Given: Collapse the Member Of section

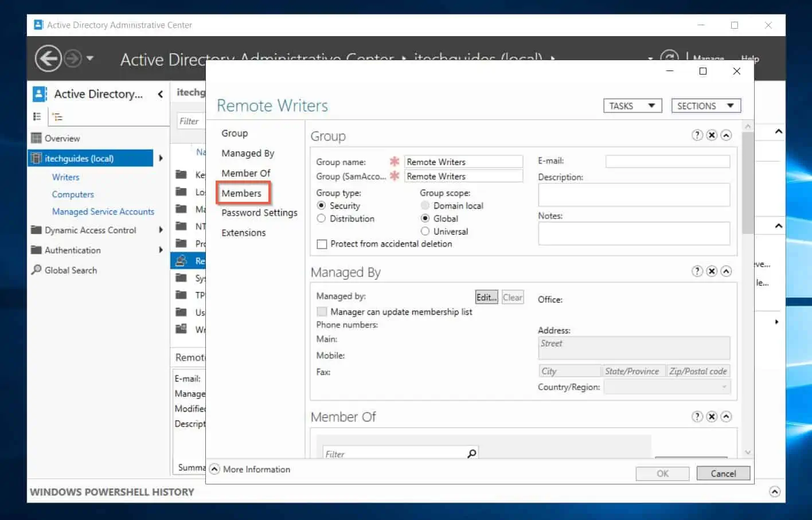Looking at the screenshot, I should (x=726, y=417).
